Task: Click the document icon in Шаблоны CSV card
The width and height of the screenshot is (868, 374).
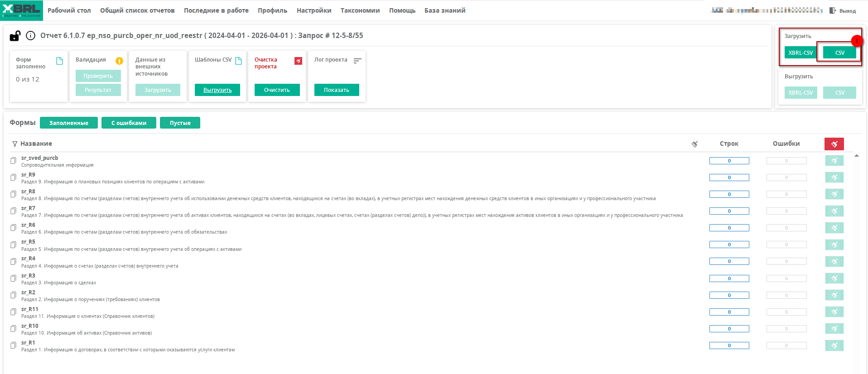Action: [239, 61]
